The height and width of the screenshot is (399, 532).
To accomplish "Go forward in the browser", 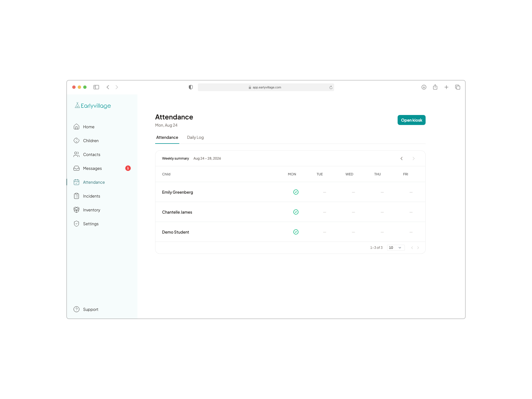I will 117,87.
